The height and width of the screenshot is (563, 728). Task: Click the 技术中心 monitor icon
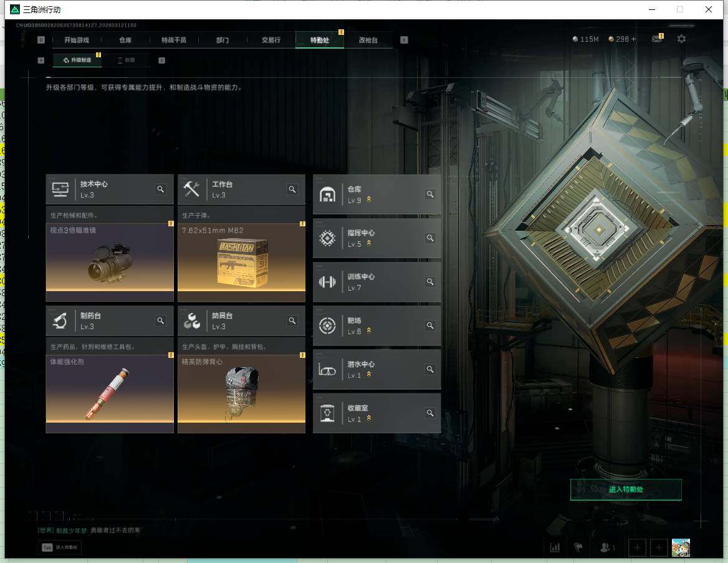60,189
